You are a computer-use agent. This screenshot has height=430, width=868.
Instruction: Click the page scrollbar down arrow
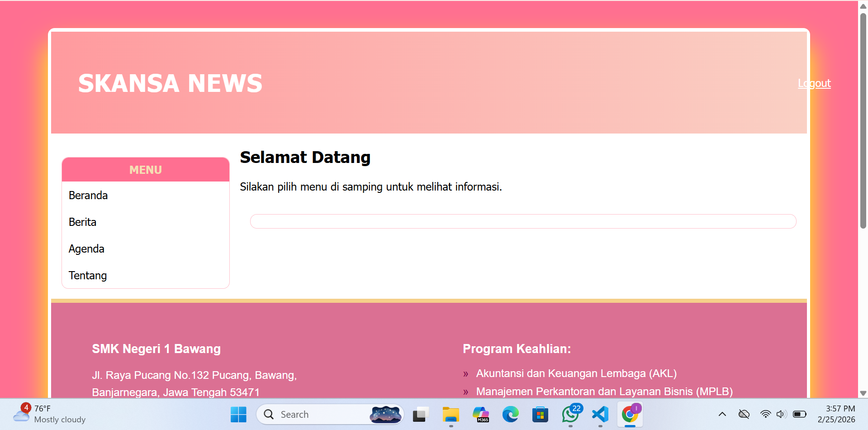point(863,393)
